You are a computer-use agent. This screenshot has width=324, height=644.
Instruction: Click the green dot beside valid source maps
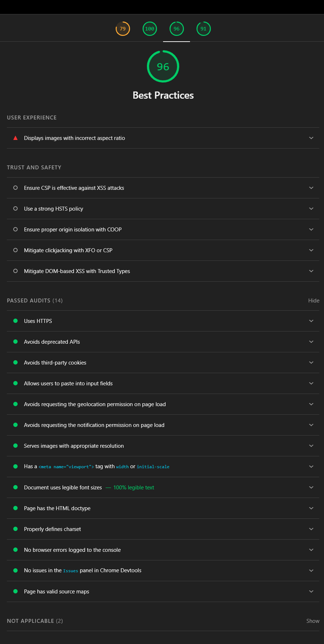(15, 591)
